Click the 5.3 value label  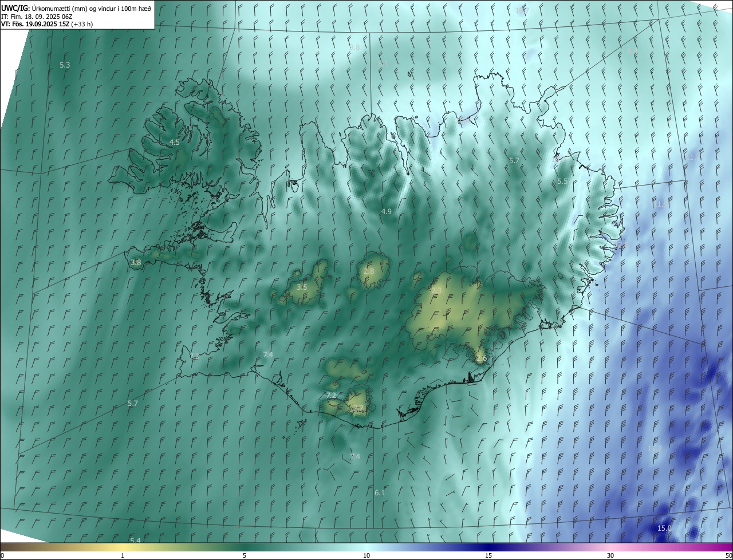(65, 65)
